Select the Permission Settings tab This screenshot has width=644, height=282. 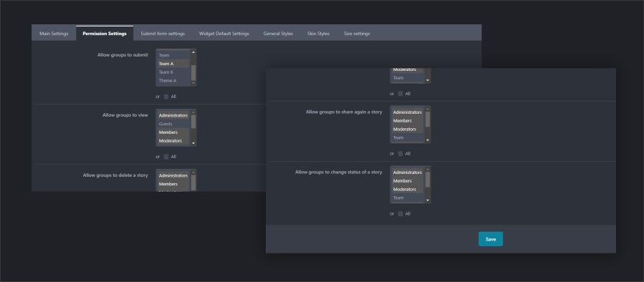(105, 34)
